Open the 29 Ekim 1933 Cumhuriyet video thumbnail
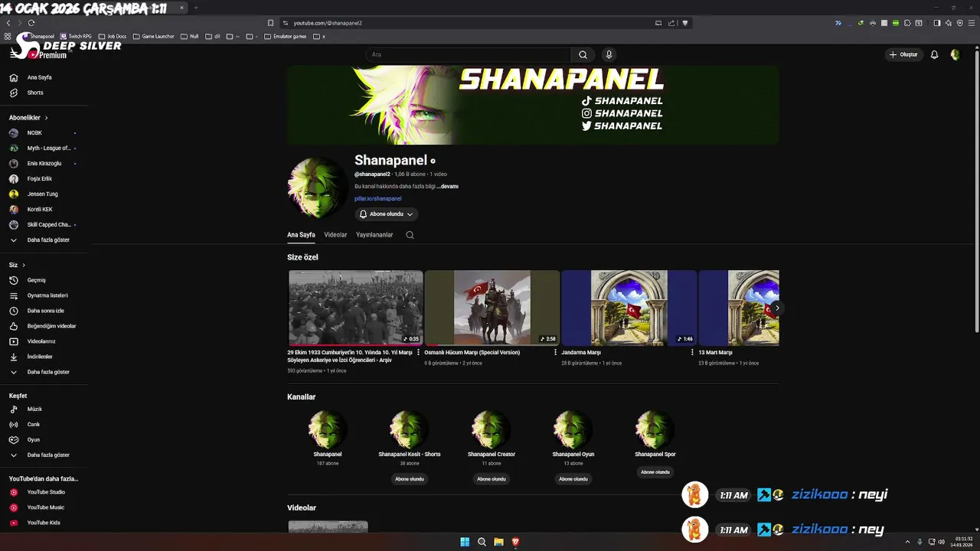Image resolution: width=980 pixels, height=551 pixels. point(355,308)
